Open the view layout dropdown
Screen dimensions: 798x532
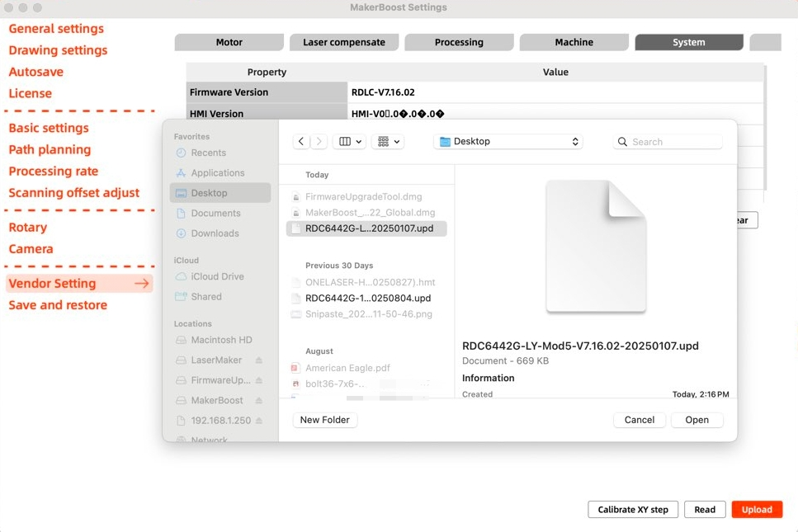coord(348,141)
